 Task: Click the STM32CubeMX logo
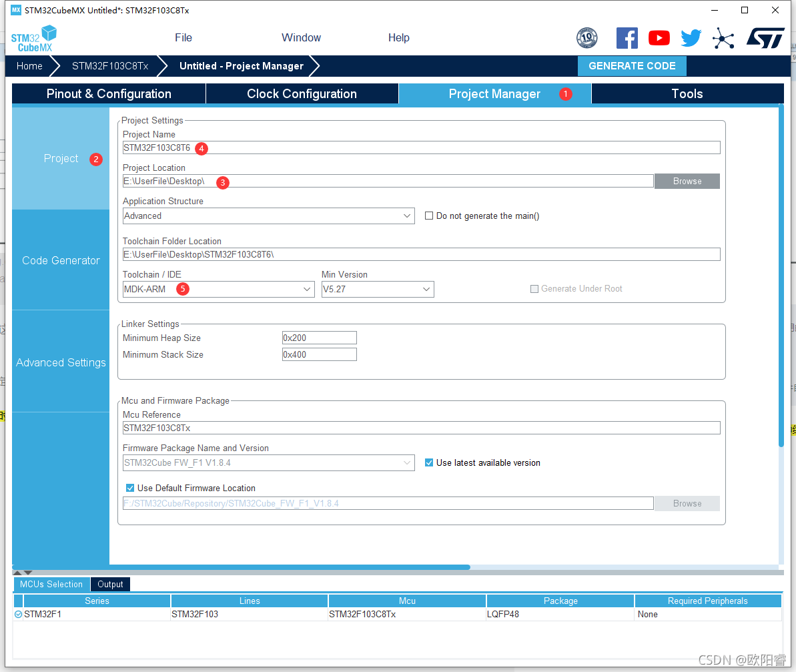(33, 39)
